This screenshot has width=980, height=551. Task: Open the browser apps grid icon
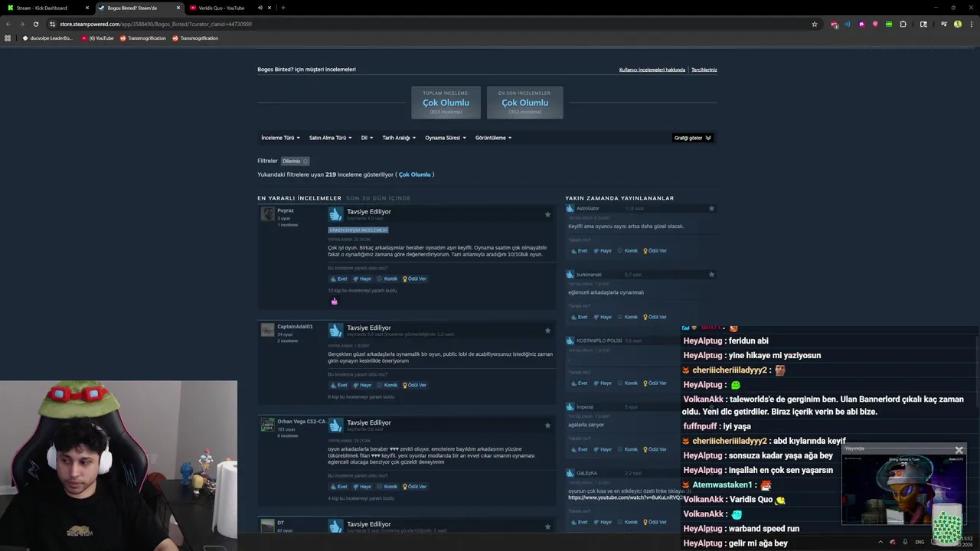coord(8,37)
